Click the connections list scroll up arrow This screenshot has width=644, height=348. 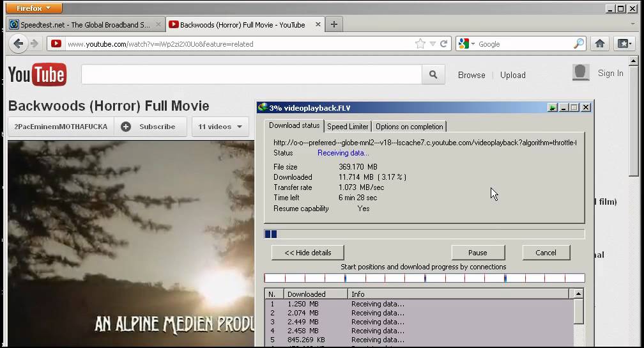(x=578, y=294)
